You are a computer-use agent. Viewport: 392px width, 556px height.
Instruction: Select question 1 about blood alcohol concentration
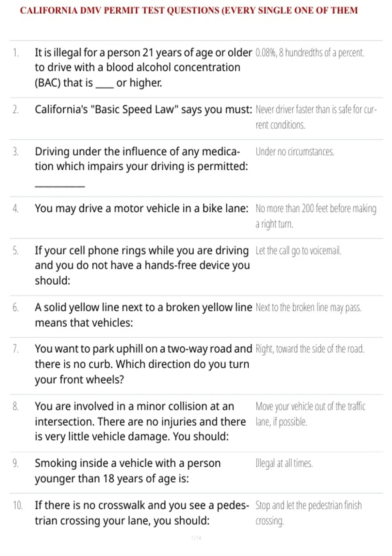click(x=143, y=68)
